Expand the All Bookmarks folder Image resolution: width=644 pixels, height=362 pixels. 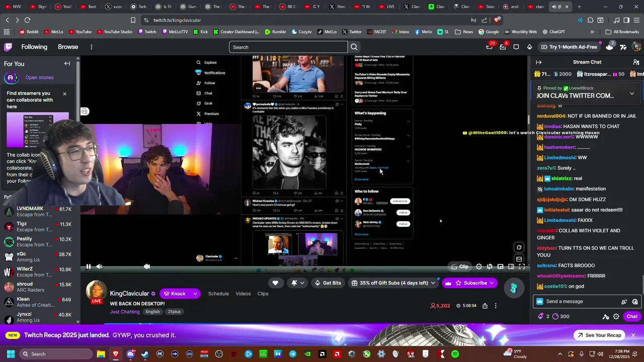622,32
